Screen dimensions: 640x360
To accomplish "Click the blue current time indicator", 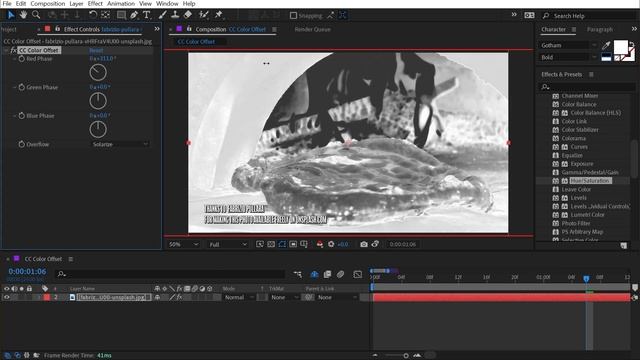I will pos(586,278).
